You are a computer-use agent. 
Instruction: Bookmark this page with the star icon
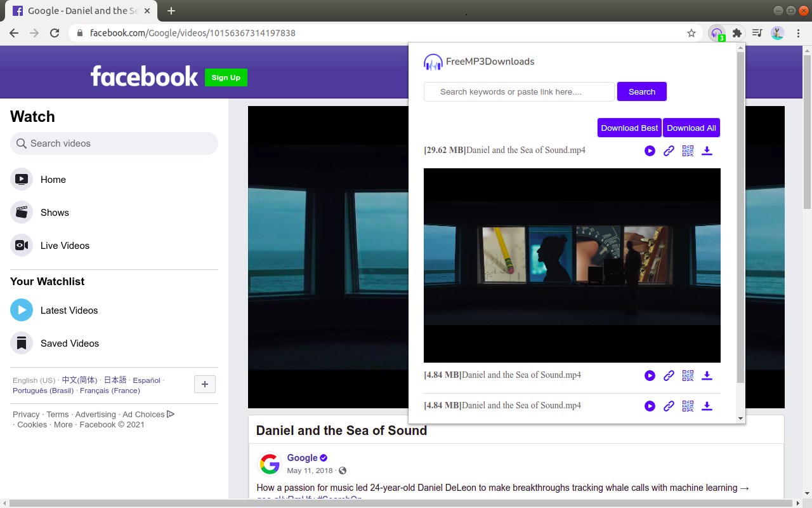[x=691, y=33]
